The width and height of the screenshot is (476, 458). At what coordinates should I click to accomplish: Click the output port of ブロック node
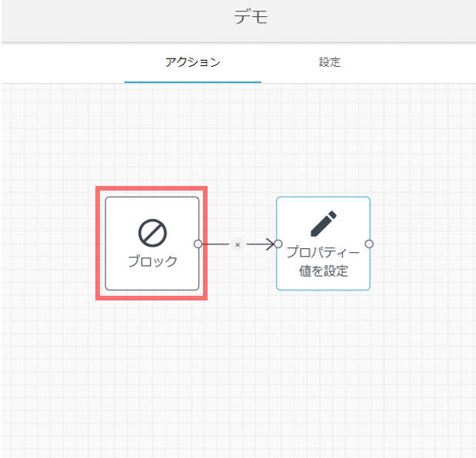[x=198, y=244]
